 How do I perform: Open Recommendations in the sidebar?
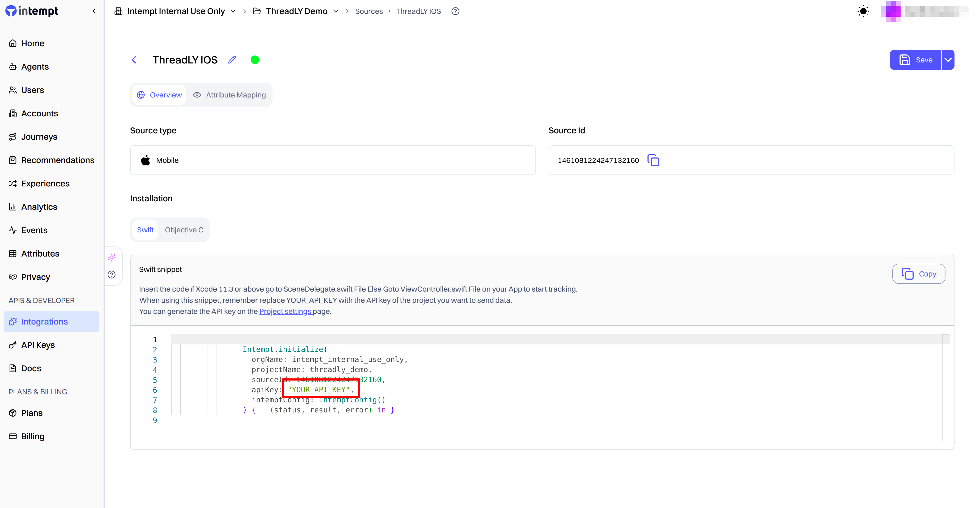[x=51, y=160]
